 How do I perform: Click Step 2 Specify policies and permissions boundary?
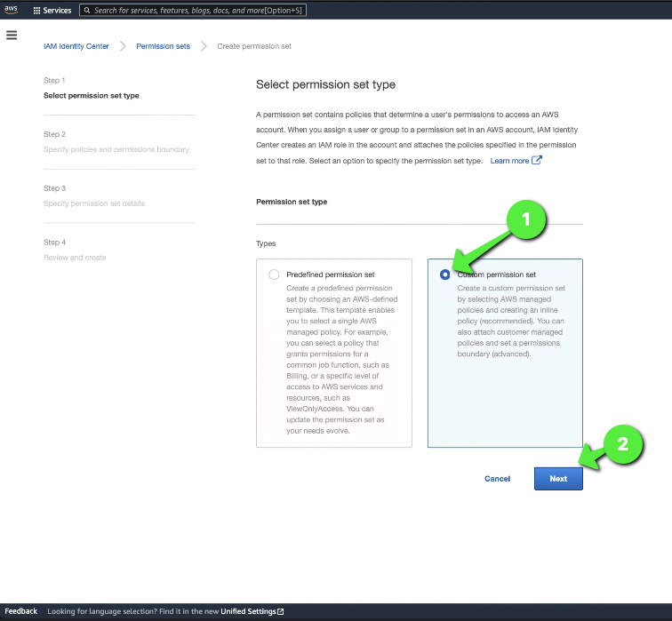pos(116,142)
